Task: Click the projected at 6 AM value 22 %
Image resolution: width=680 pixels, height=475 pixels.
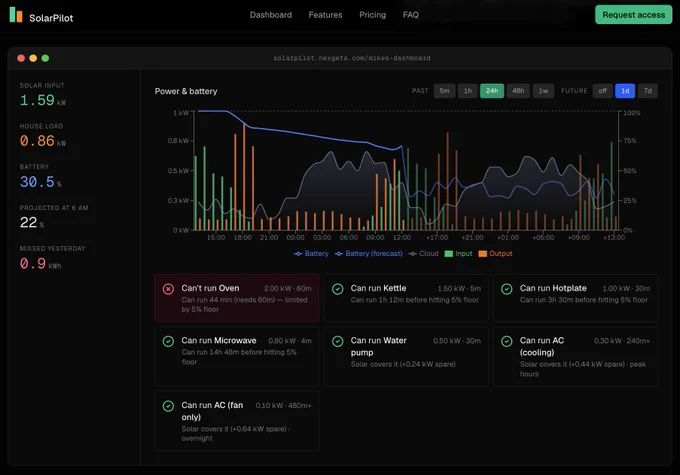Action: (32, 223)
